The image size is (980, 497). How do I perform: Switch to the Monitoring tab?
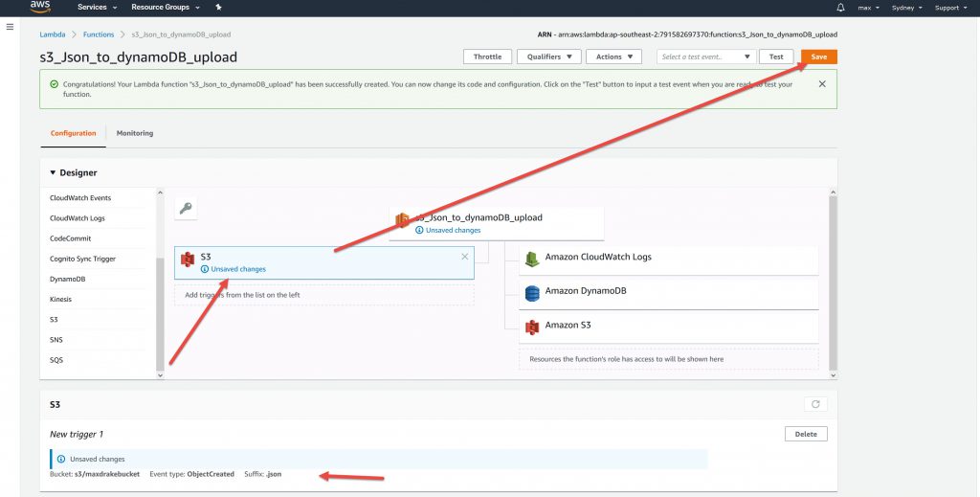click(135, 133)
